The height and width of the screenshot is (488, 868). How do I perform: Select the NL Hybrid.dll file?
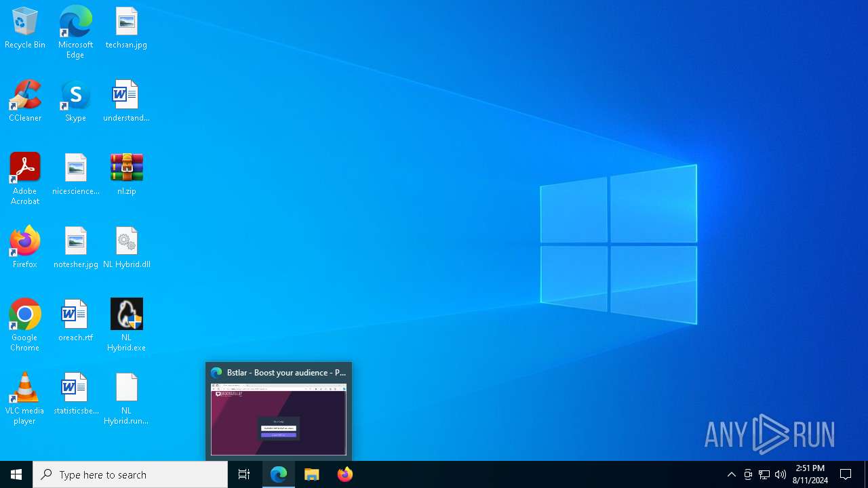(126, 248)
